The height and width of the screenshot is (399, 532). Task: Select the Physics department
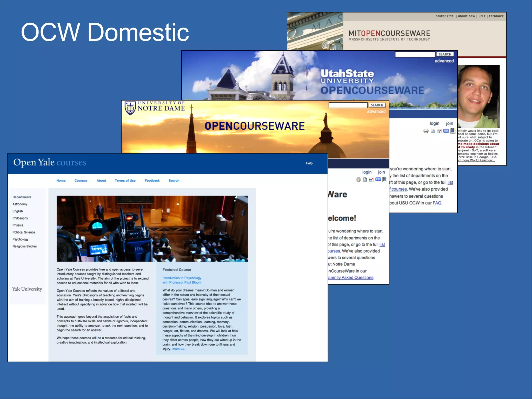(x=18, y=225)
